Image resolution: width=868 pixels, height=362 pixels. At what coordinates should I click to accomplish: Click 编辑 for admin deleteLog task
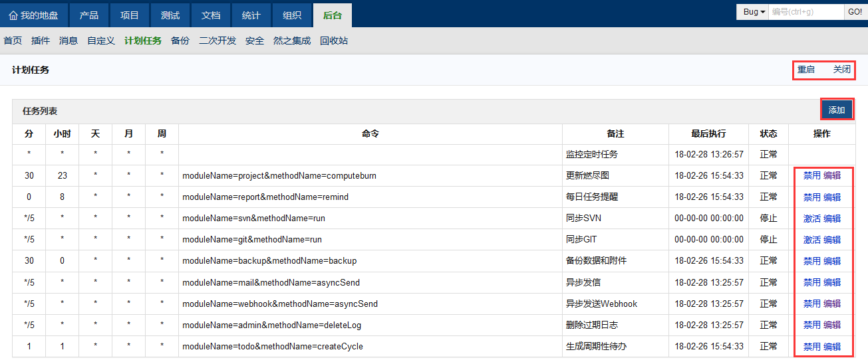pos(832,325)
